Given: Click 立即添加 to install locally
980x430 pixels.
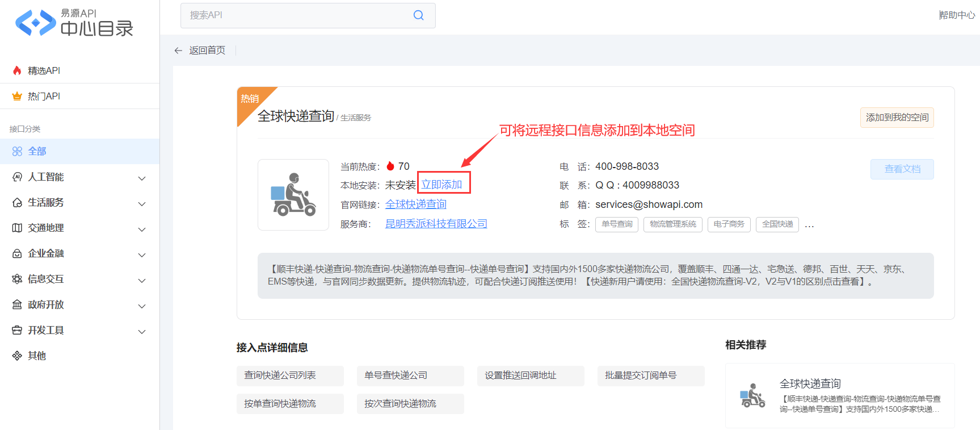Looking at the screenshot, I should [441, 185].
